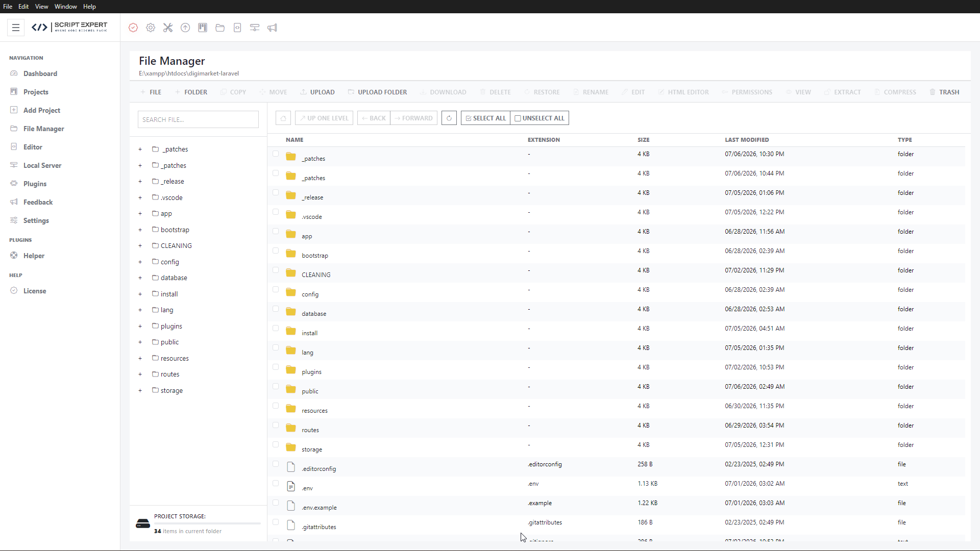Toggle the hamburger sidebar menu button
The image size is (980, 551).
pyautogui.click(x=16, y=28)
